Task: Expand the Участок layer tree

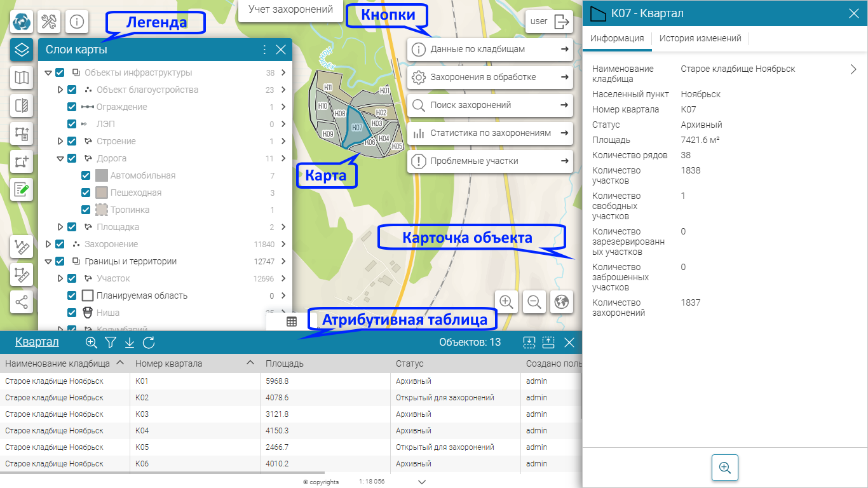Action: 60,278
